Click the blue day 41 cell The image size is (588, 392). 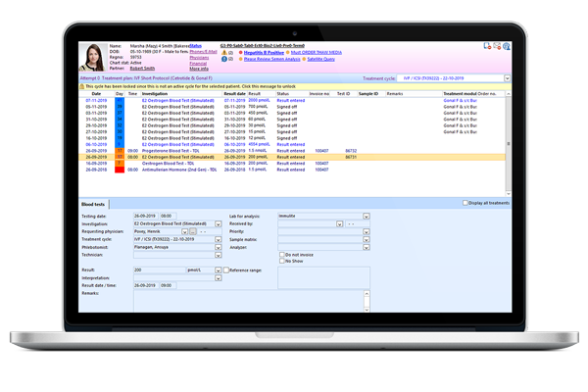(x=120, y=101)
